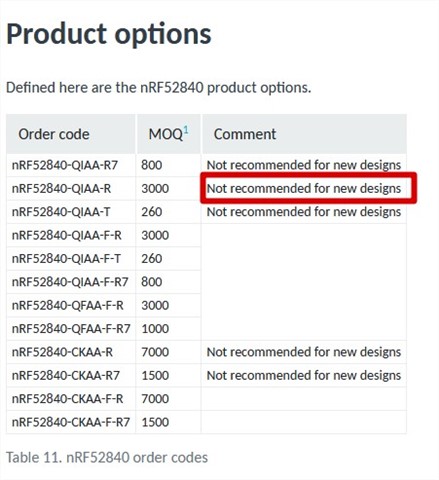Click the Table 11 order codes caption
Image resolution: width=439 pixels, height=480 pixels.
coord(107,457)
